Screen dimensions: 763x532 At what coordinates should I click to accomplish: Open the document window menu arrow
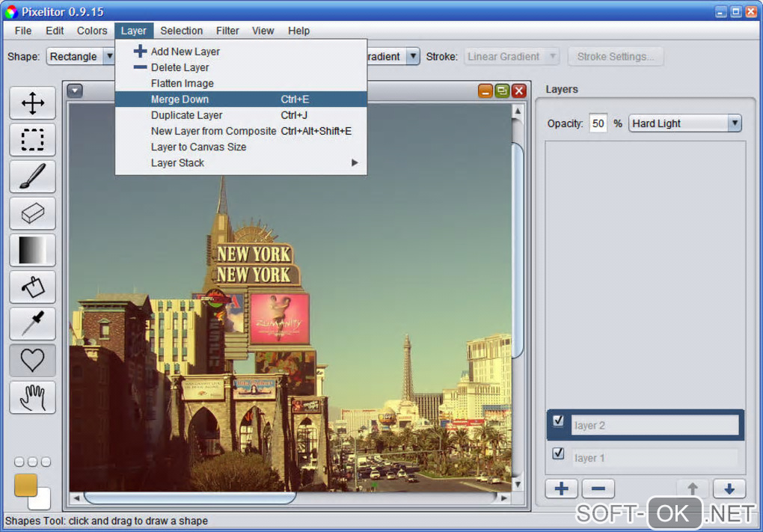pos(75,91)
